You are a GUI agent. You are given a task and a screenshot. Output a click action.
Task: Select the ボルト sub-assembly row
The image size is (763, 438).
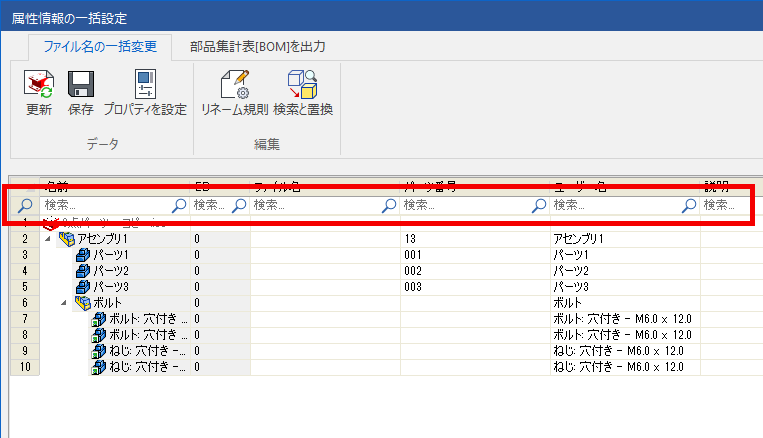pyautogui.click(x=107, y=303)
